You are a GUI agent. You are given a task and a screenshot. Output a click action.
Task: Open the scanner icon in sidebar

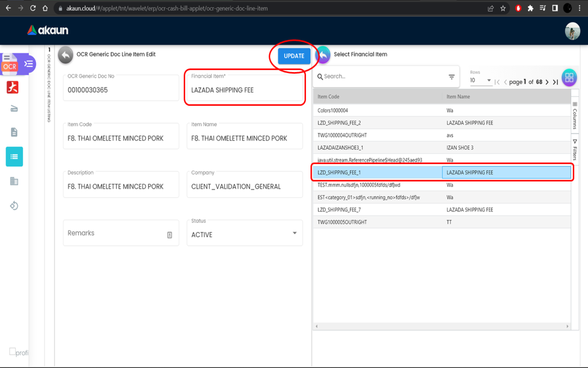coord(14,108)
